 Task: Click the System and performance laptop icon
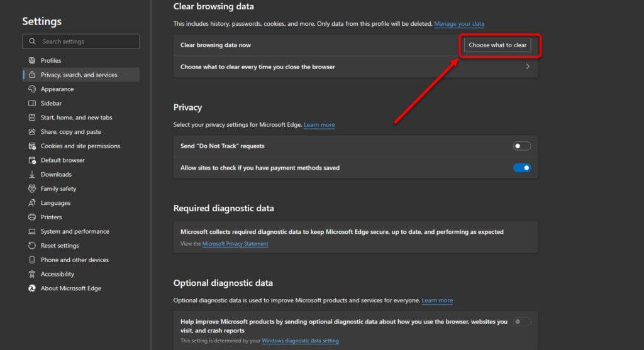pyautogui.click(x=32, y=231)
